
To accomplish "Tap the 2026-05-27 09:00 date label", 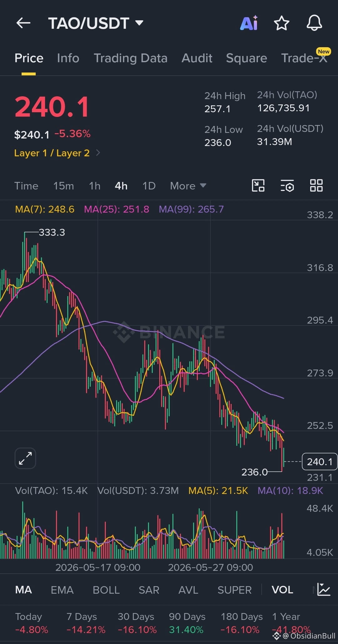I will click(x=210, y=567).
